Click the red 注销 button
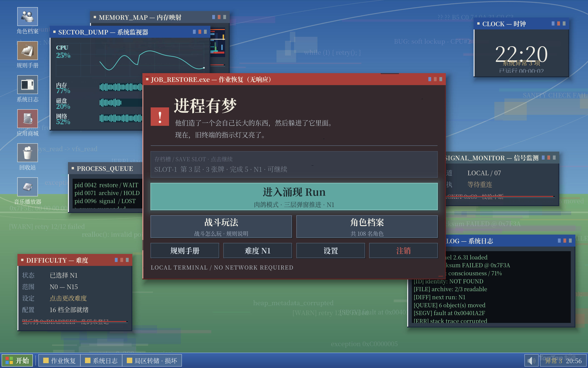 click(403, 250)
